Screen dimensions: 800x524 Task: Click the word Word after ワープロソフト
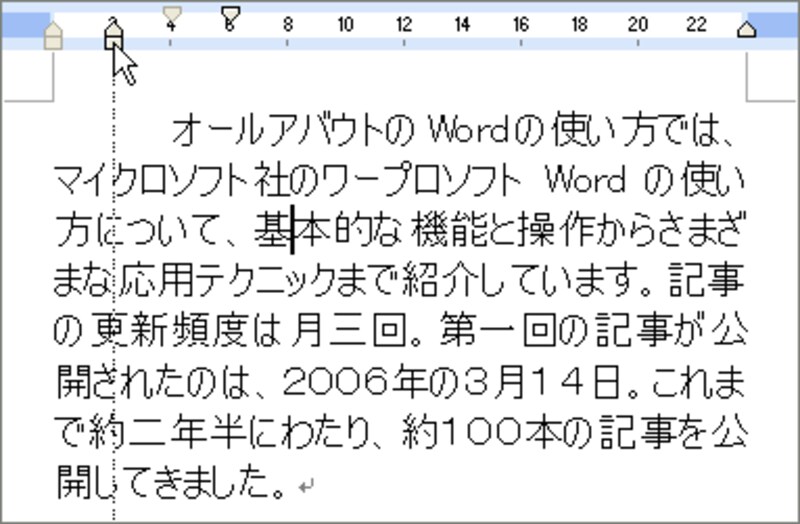586,180
